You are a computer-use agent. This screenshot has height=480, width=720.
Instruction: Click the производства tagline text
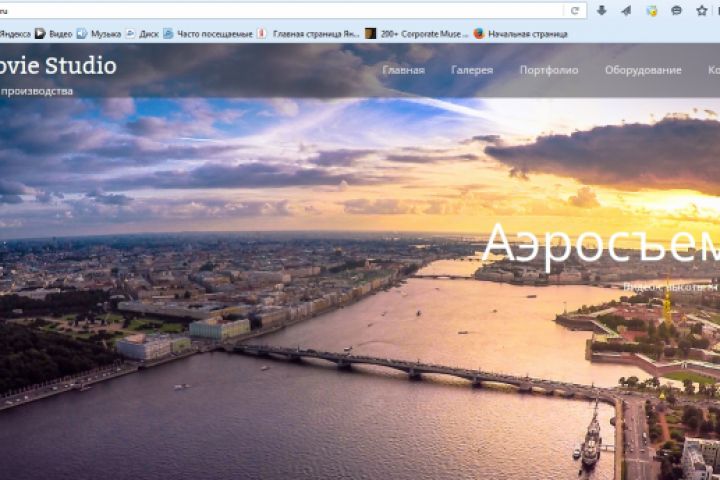(37, 91)
